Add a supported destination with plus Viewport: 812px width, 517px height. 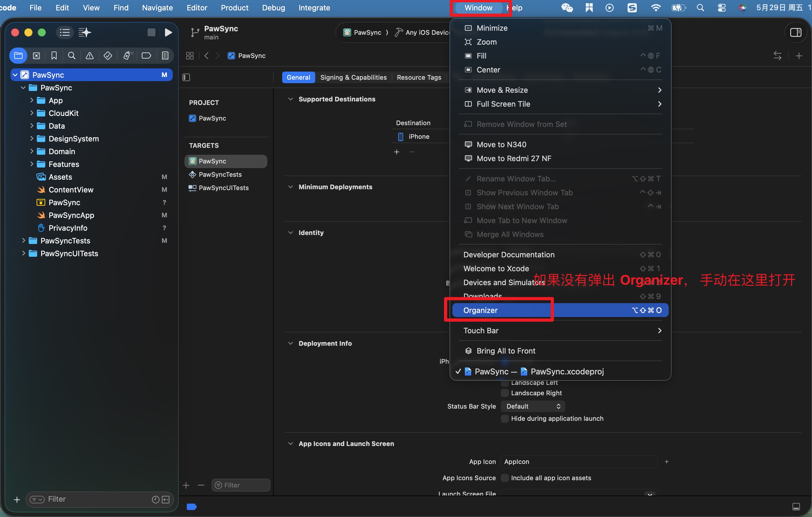point(396,152)
